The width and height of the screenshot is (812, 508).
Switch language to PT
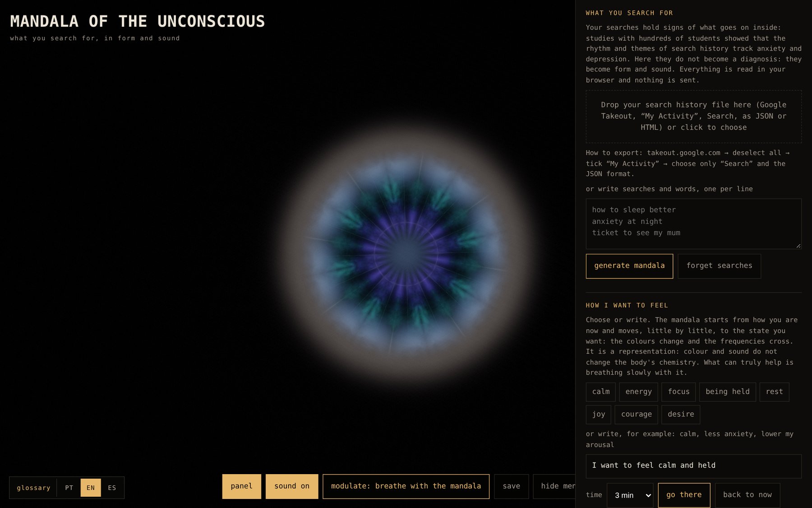(69, 488)
